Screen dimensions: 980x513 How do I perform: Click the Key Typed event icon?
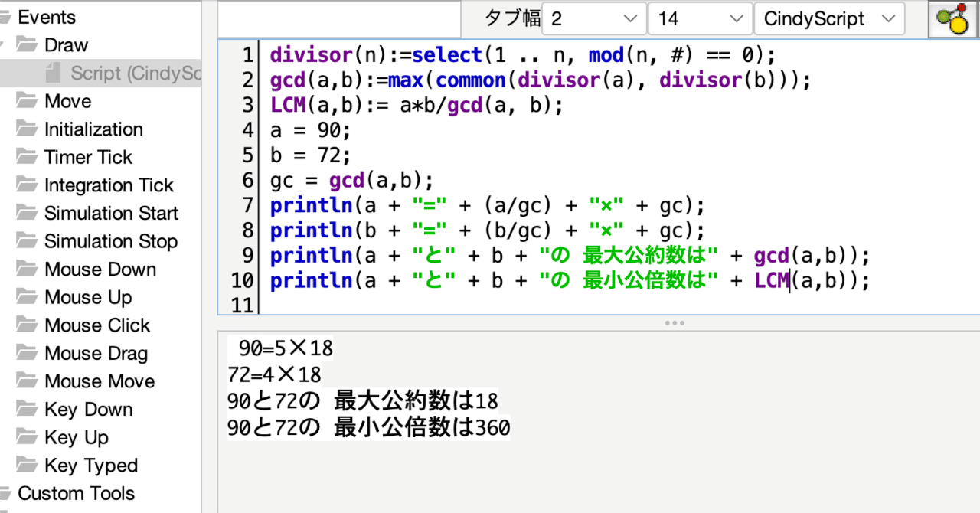pos(25,465)
